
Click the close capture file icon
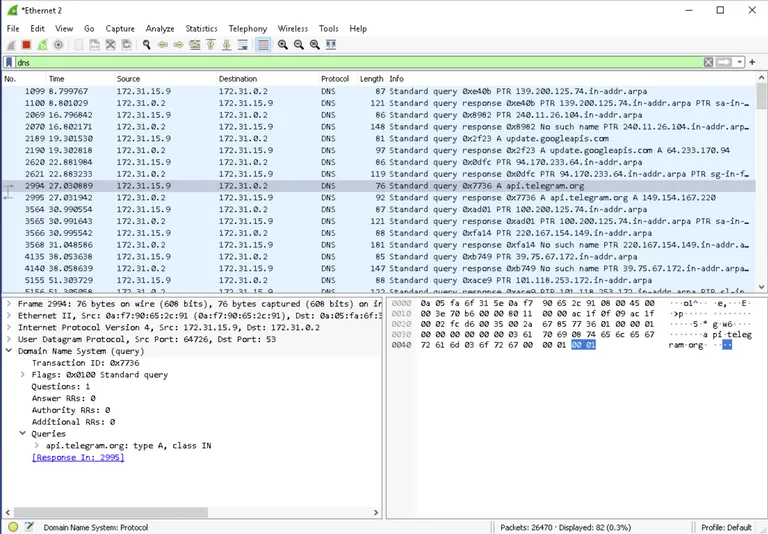(x=111, y=45)
